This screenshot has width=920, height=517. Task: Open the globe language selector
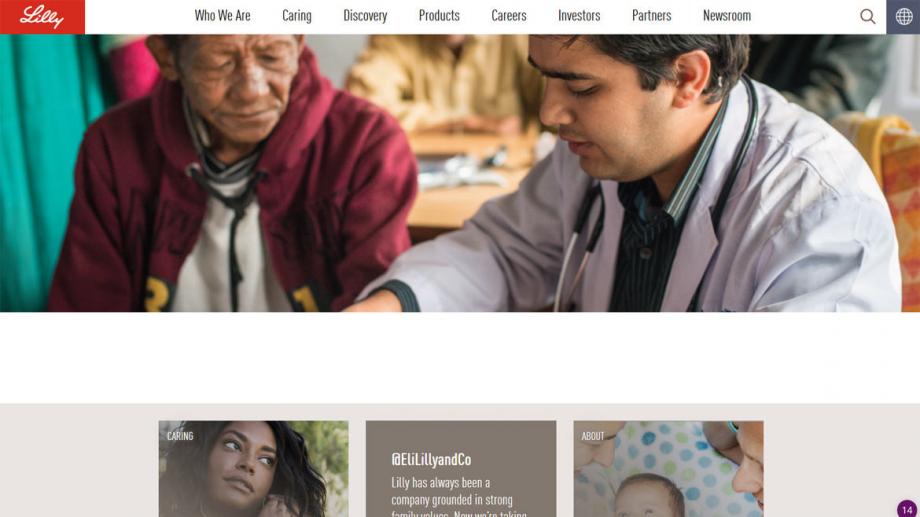903,16
